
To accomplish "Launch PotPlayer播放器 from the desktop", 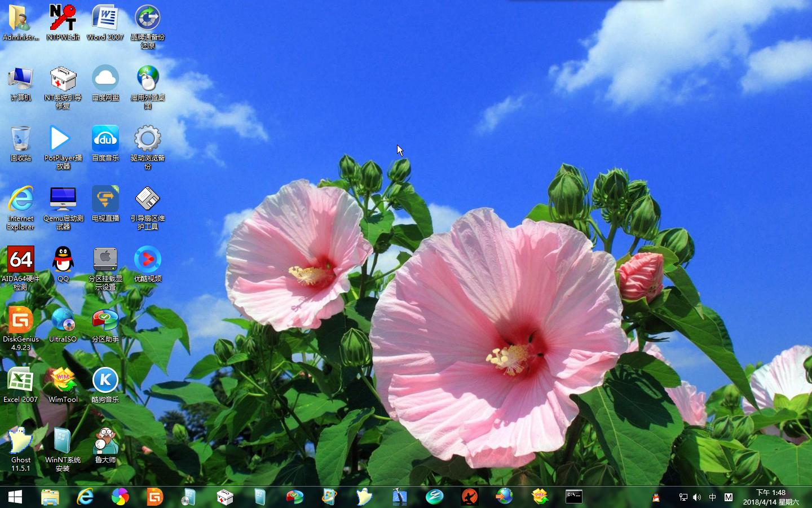I will (x=63, y=147).
